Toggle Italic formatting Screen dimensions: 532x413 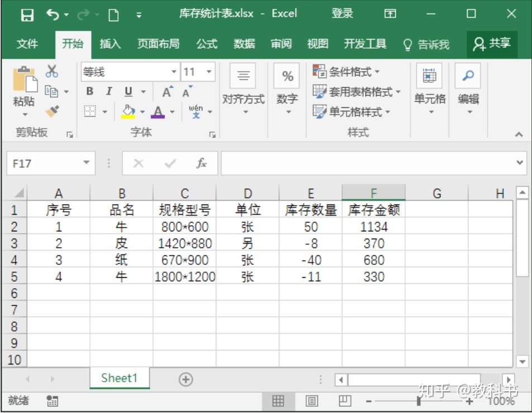pyautogui.click(x=109, y=91)
